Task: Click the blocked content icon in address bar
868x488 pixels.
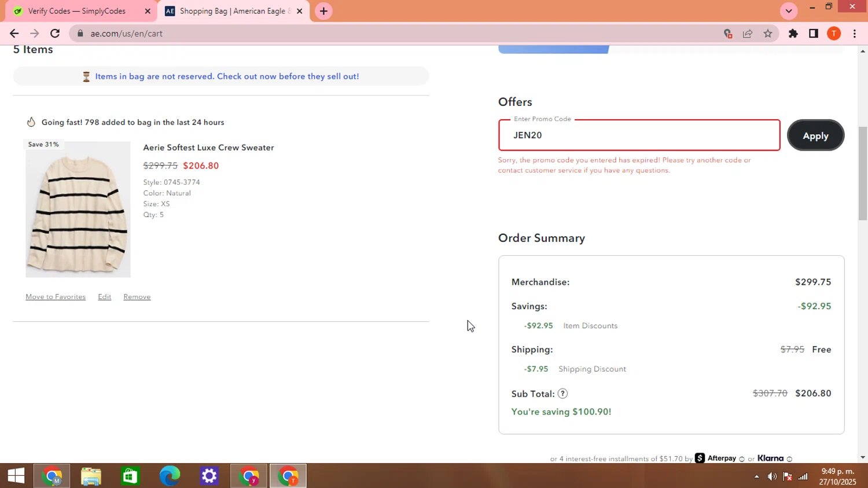Action: coord(728,34)
